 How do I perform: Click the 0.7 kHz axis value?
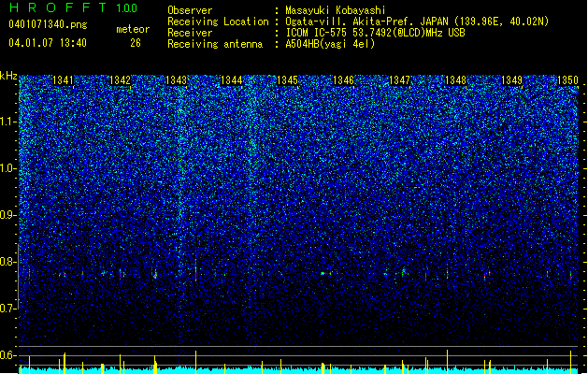pyautogui.click(x=8, y=309)
